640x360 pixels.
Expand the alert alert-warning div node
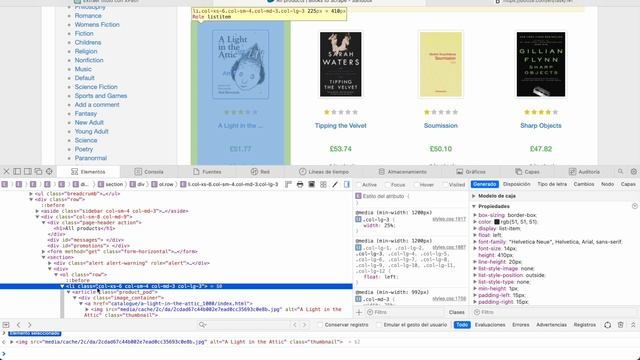coord(50,263)
